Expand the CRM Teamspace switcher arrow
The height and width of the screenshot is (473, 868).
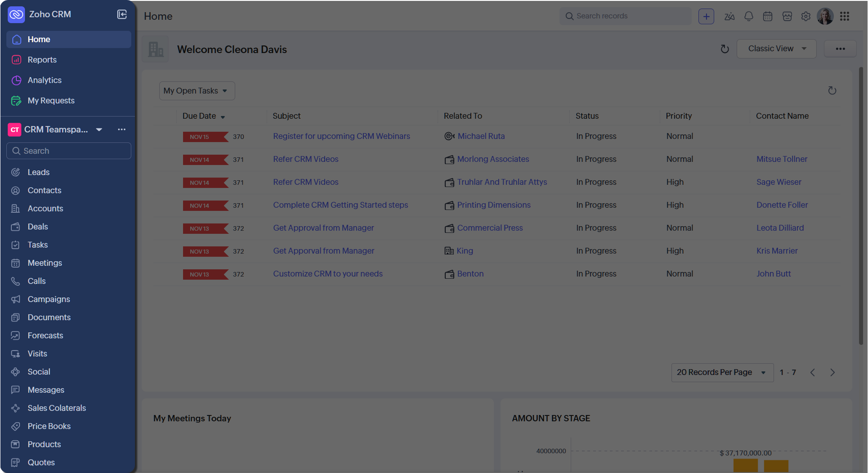point(99,129)
